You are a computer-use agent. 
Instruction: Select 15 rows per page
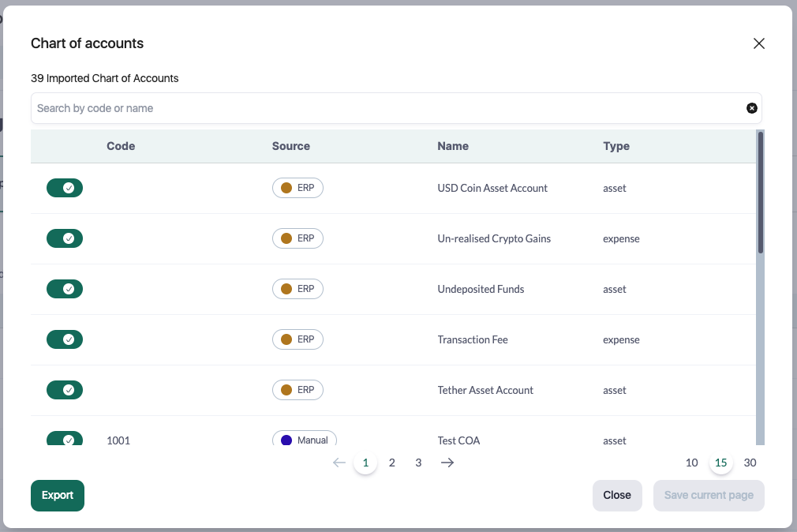[x=720, y=463]
